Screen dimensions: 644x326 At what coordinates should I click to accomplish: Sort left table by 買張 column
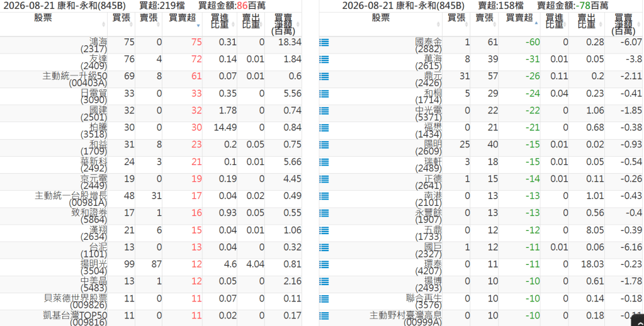pyautogui.click(x=121, y=24)
